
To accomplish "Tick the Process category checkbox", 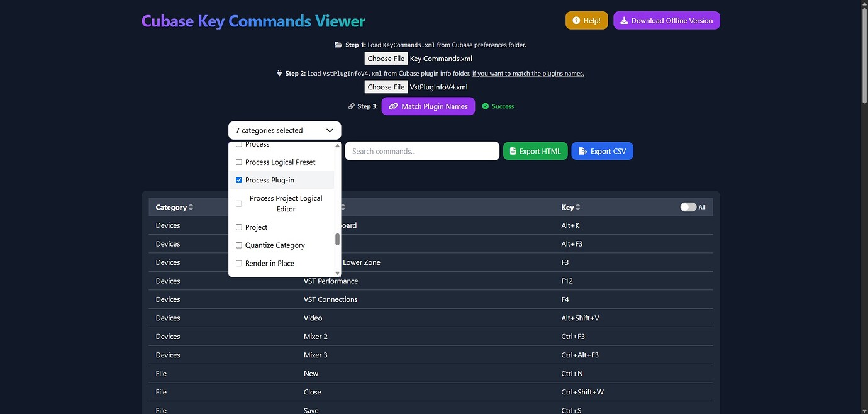I will click(238, 145).
